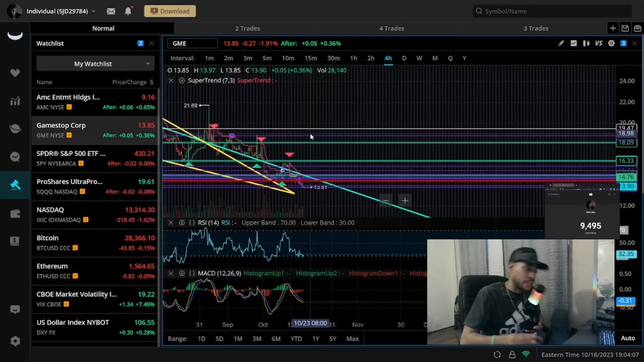Select the D daily interval

404,58
